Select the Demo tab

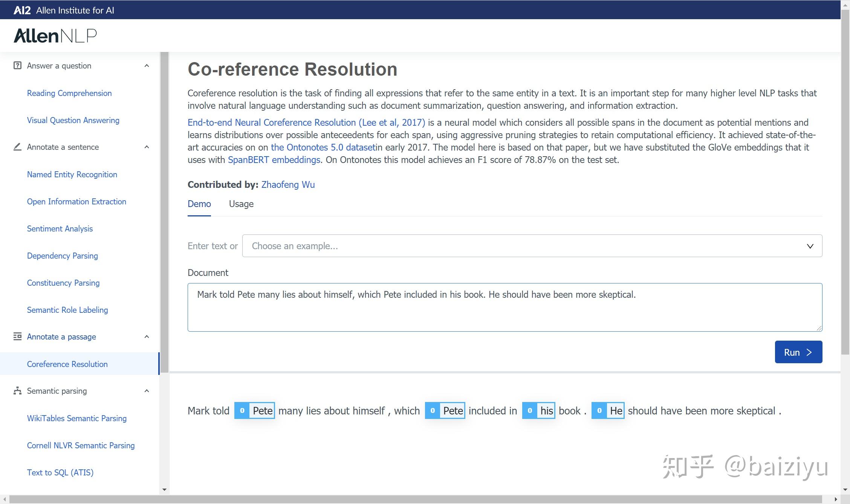coord(199,204)
